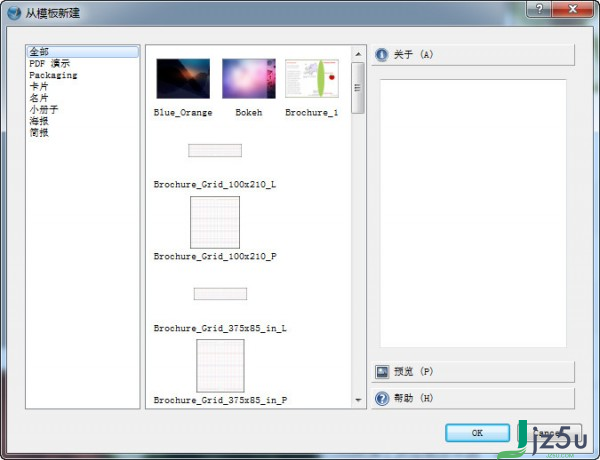Click the title bar help question button

point(539,9)
